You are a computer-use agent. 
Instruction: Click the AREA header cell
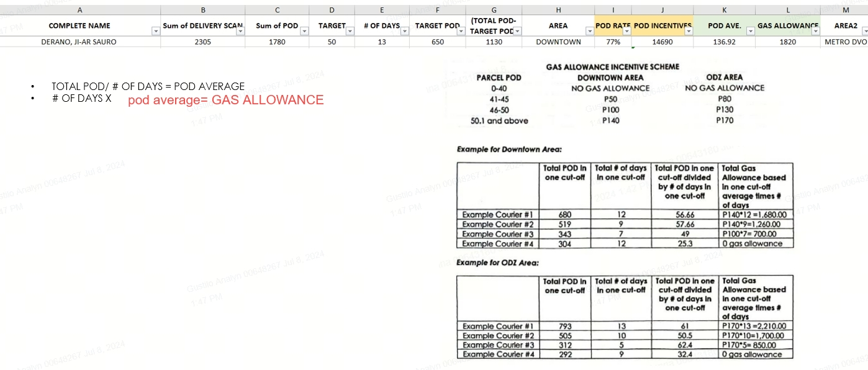(x=558, y=25)
